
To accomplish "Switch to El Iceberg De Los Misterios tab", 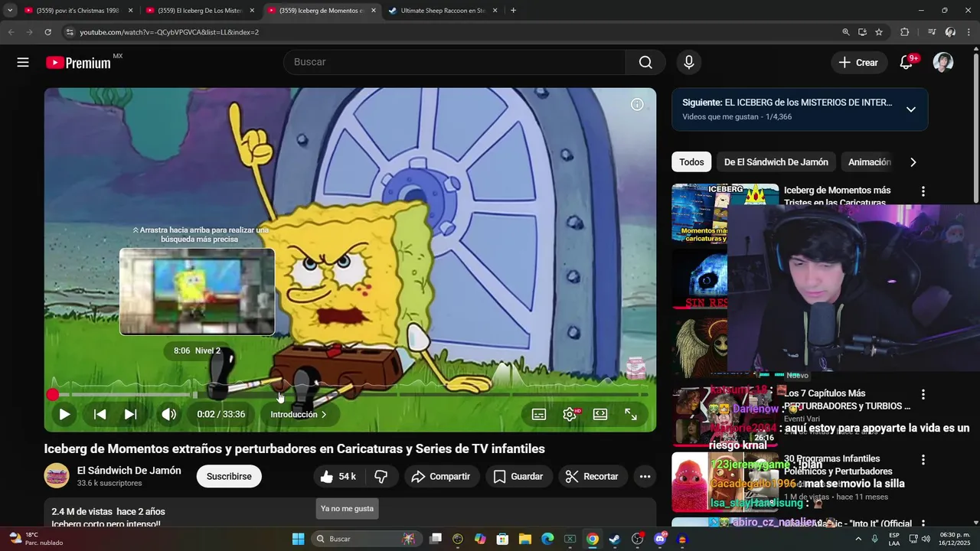I will point(201,11).
